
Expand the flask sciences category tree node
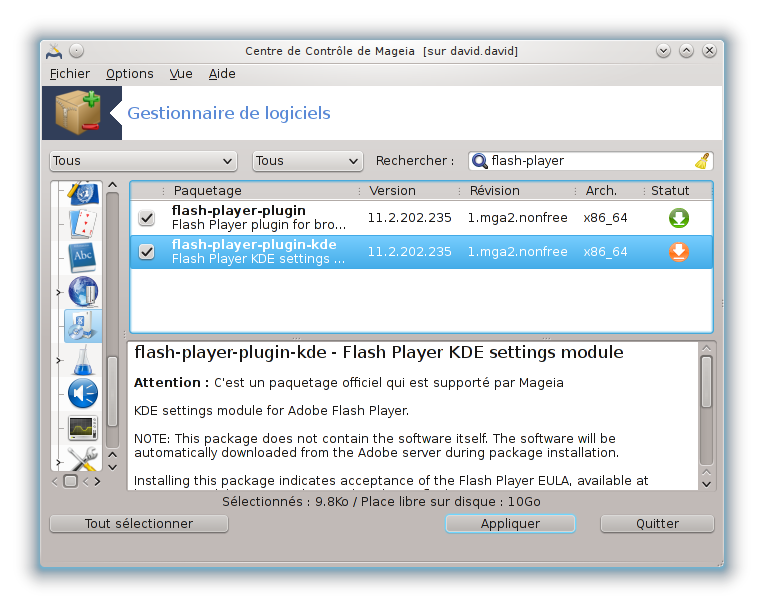[58, 360]
